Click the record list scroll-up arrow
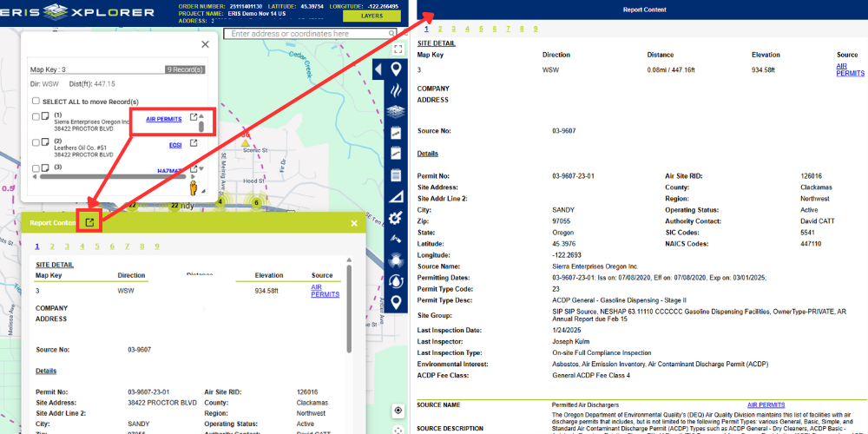868x434 pixels. [202, 114]
